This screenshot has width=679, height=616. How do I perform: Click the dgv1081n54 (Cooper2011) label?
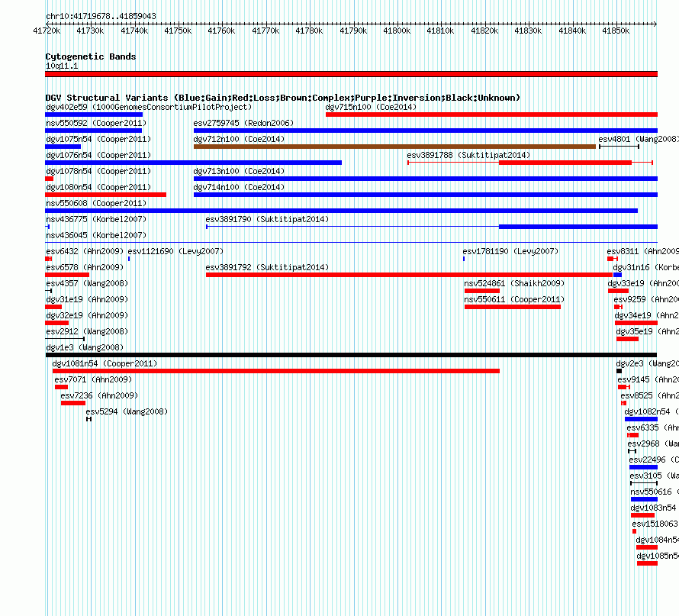pos(105,363)
